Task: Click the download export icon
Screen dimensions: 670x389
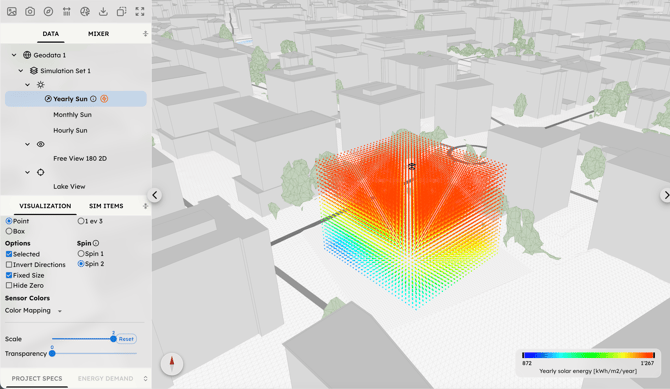Action: 103,12
